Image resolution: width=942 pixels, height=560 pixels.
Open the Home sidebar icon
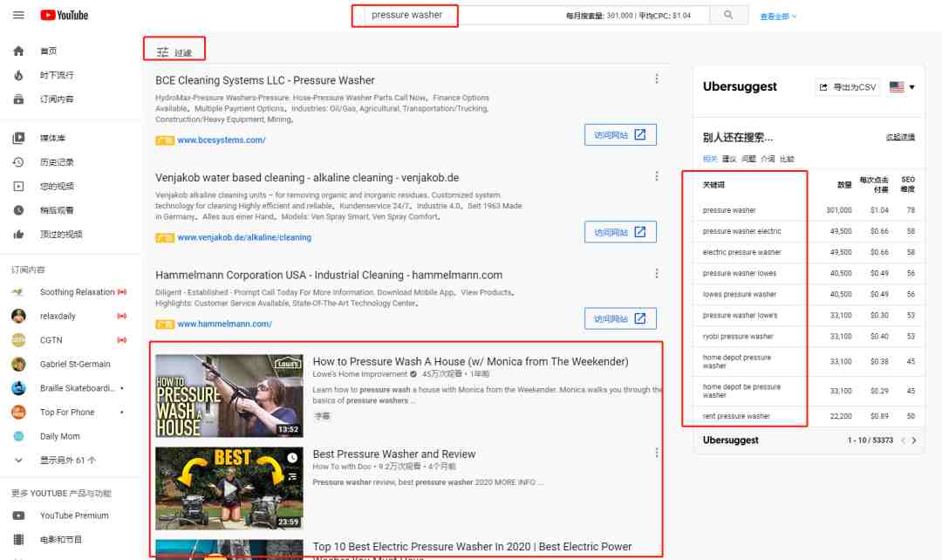click(18, 51)
